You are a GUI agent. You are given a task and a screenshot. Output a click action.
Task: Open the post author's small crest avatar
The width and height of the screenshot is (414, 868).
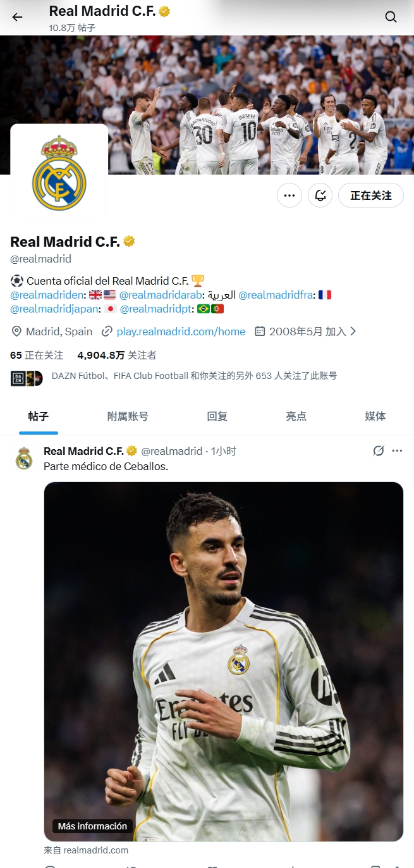point(24,458)
